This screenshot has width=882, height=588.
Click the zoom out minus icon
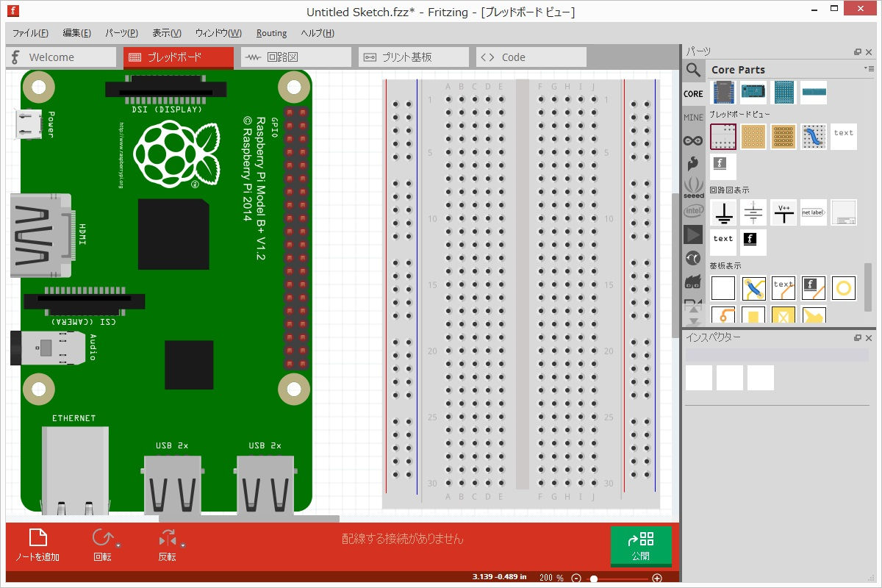pyautogui.click(x=576, y=578)
